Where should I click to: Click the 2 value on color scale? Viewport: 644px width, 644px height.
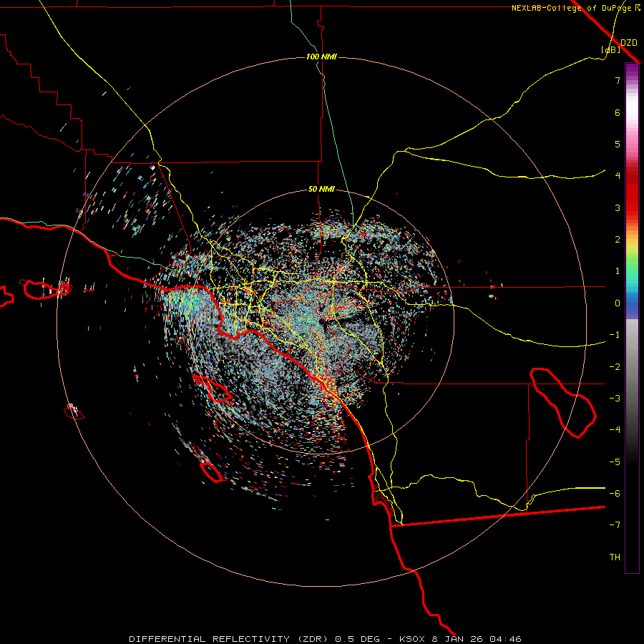[618, 240]
